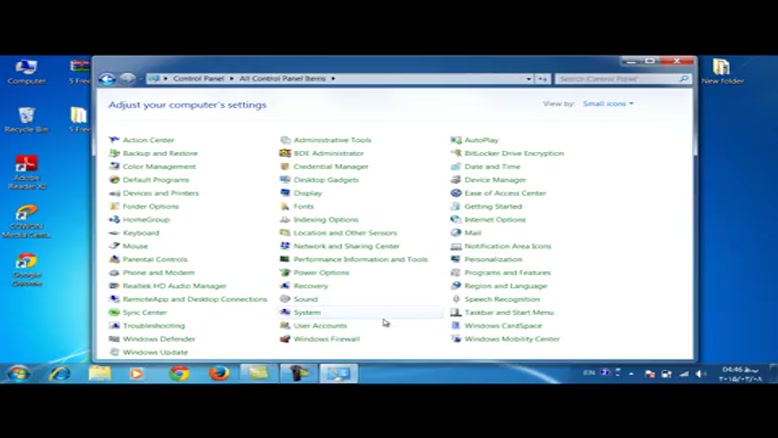Screen dimensions: 778x438
Task: Launch Internet Explorer from the taskbar
Action: 60,373
